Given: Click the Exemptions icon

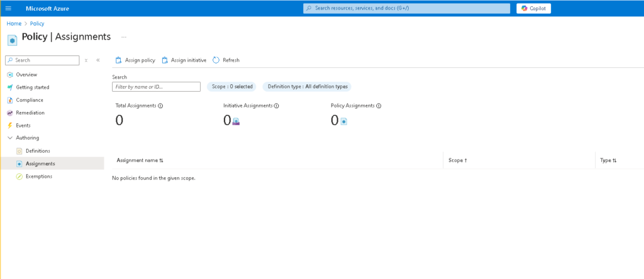Looking at the screenshot, I should tap(18, 177).
